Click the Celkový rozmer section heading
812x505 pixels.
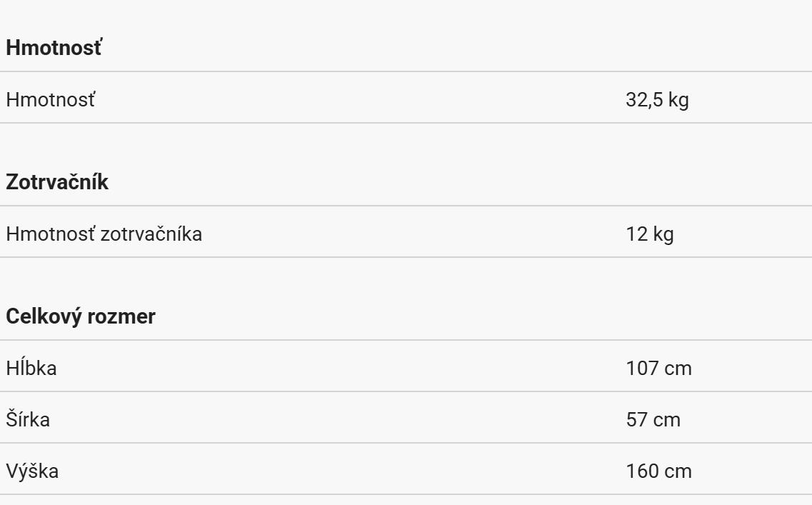coord(80,316)
